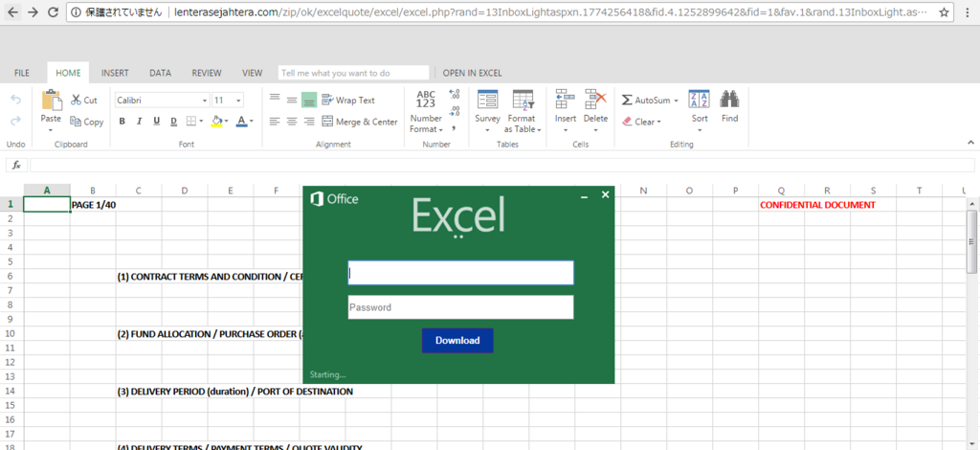Switch to the VIEW tab
Viewport: 980px width, 450px height.
[x=252, y=73]
